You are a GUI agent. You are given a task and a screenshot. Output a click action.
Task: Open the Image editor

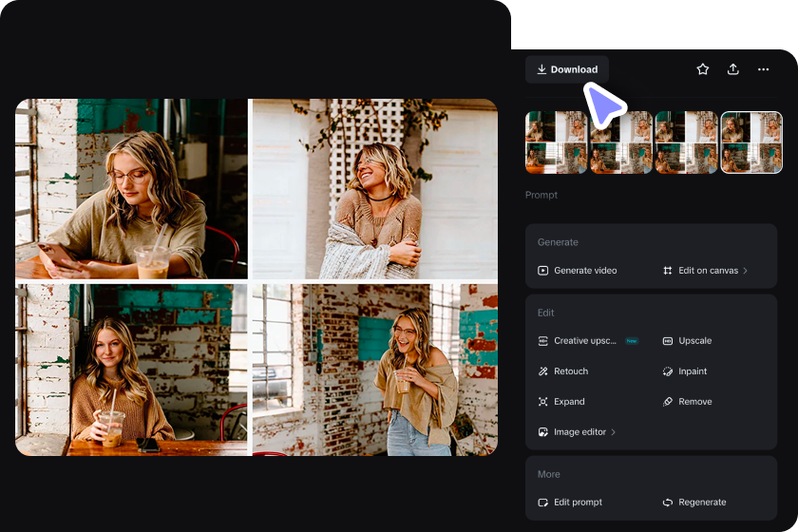tap(577, 431)
